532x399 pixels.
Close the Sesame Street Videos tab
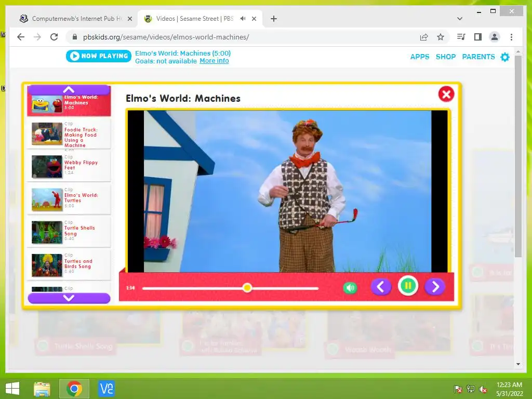click(254, 19)
